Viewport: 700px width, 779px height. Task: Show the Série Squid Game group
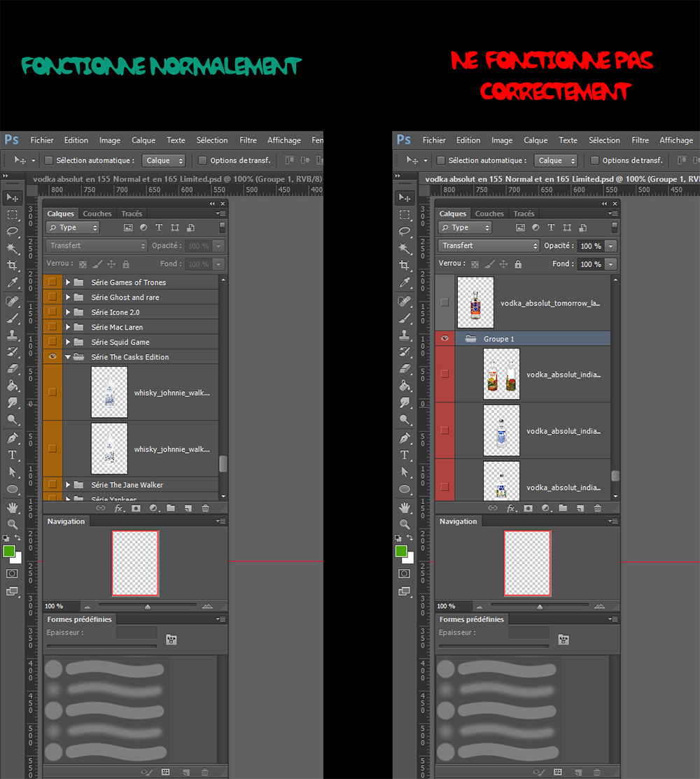click(x=52, y=342)
